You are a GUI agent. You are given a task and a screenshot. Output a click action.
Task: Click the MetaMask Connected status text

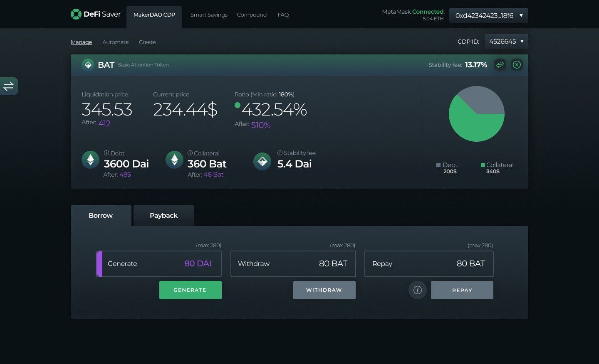tap(413, 12)
